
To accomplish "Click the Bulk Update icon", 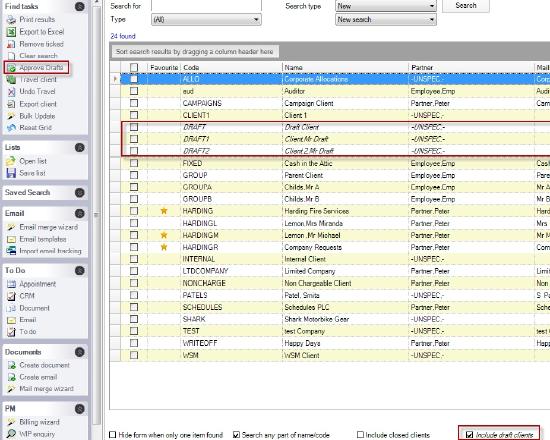I will coord(11,116).
